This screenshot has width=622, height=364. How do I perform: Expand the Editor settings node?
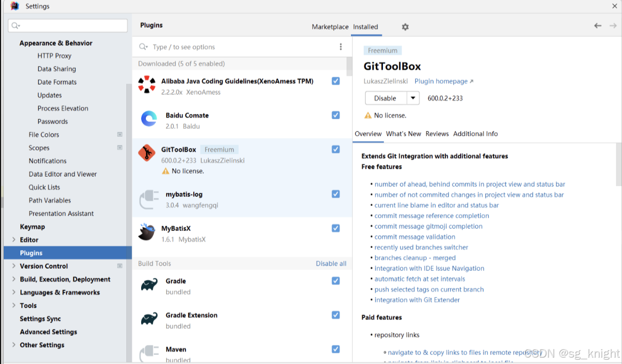(14, 239)
